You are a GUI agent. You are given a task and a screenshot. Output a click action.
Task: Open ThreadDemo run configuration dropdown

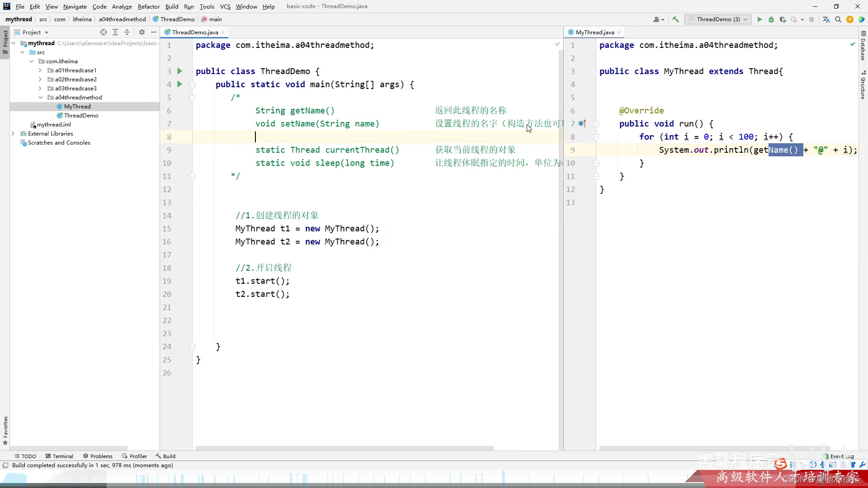(718, 19)
